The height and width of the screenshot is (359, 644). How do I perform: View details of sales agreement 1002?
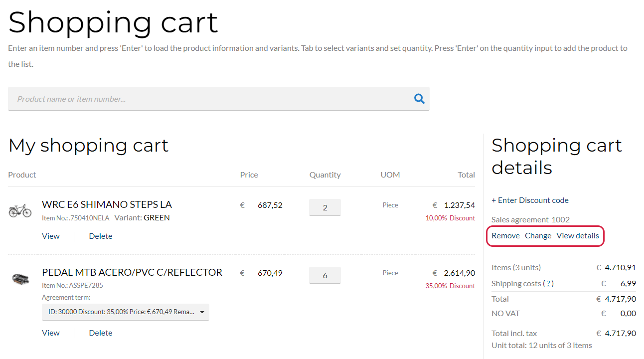tap(578, 236)
